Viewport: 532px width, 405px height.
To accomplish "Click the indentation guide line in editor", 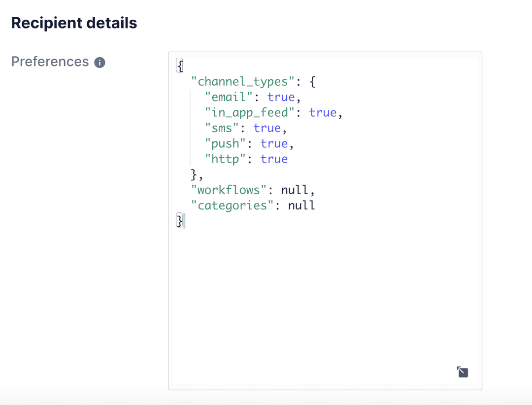I will (x=190, y=128).
